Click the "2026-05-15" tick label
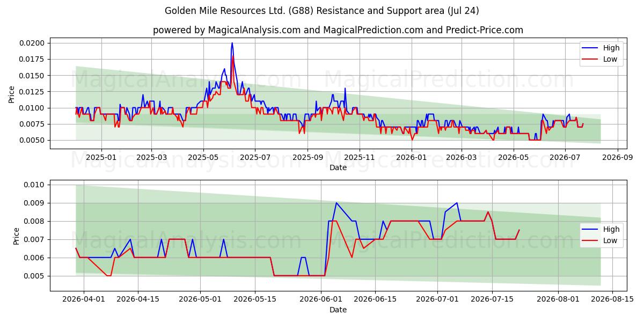 tap(254, 299)
